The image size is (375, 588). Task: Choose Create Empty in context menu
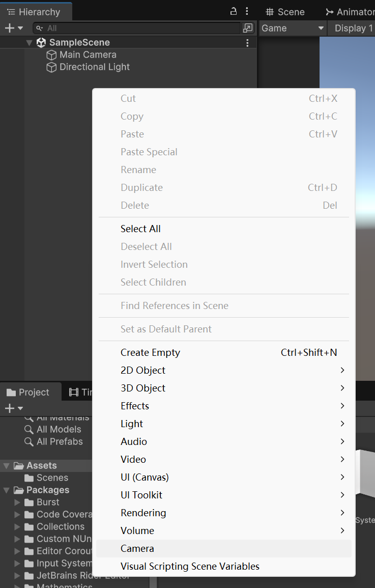224,352
